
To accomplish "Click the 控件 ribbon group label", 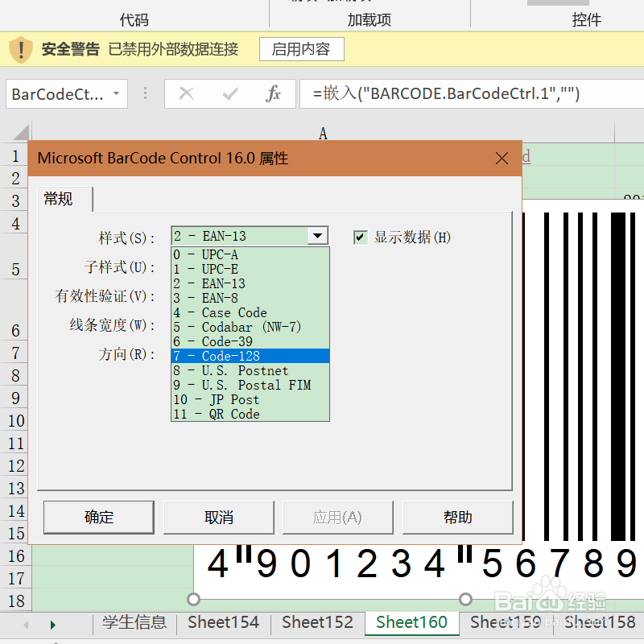I will [x=587, y=19].
